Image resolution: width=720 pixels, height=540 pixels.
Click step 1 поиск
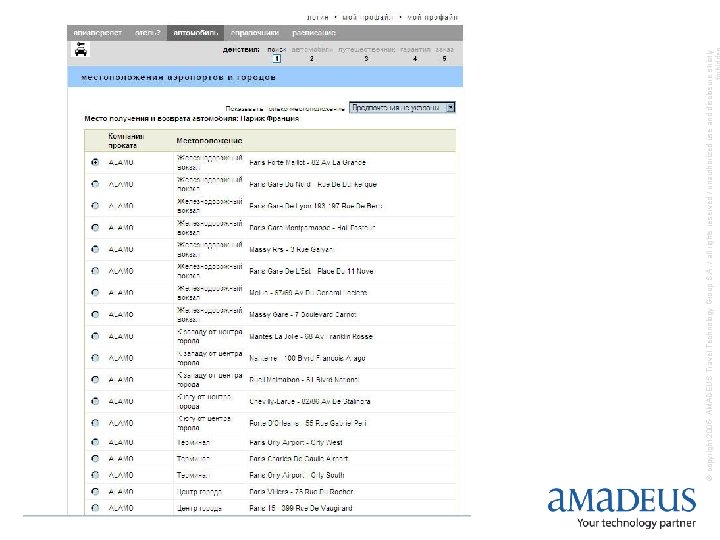point(276,54)
